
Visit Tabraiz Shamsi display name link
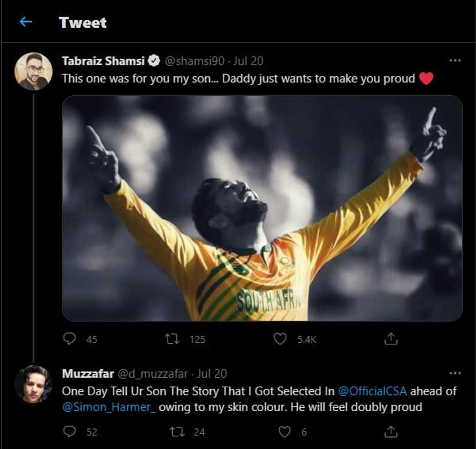[104, 61]
